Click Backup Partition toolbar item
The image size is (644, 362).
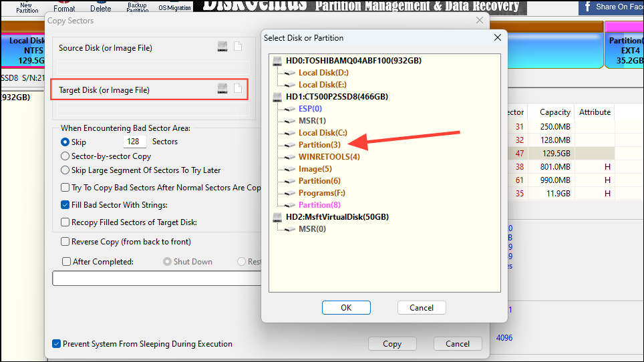[137, 6]
